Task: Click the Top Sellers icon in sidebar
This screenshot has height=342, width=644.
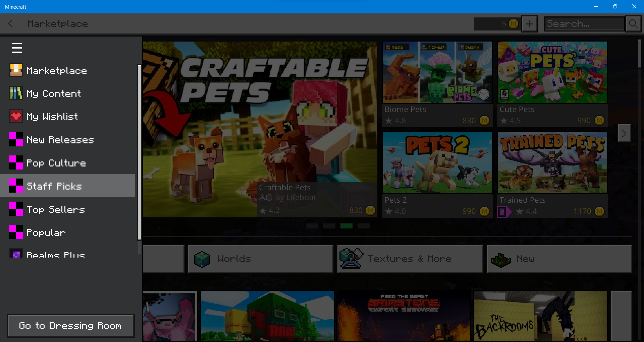Action: (x=16, y=209)
